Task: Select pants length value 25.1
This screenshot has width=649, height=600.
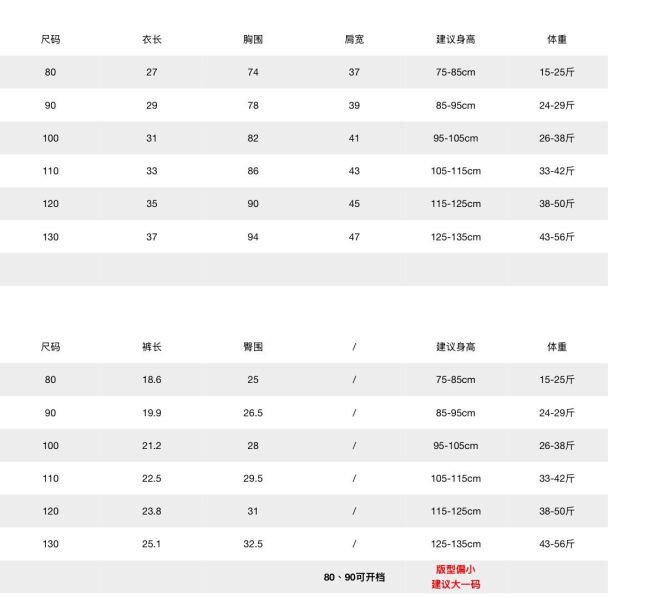Action: [152, 544]
